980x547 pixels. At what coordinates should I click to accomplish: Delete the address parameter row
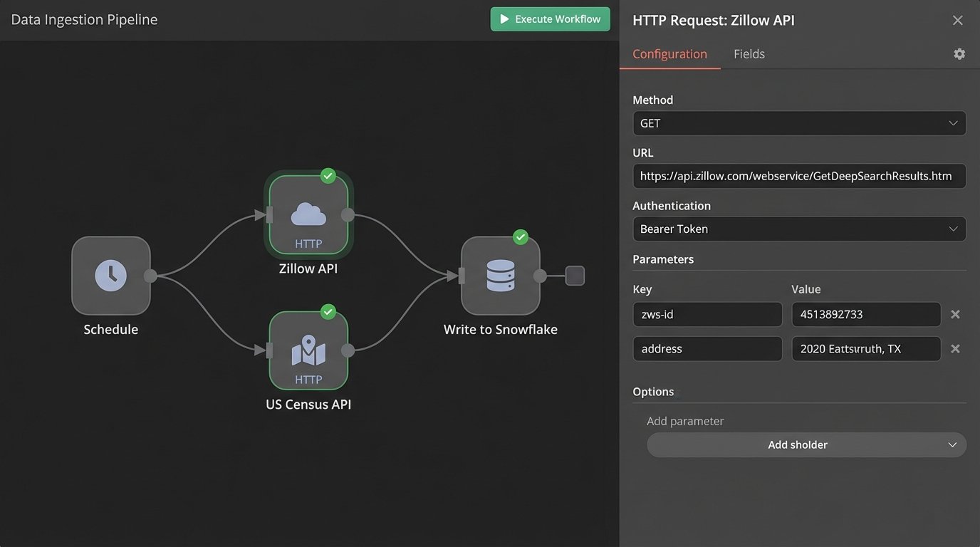click(955, 348)
